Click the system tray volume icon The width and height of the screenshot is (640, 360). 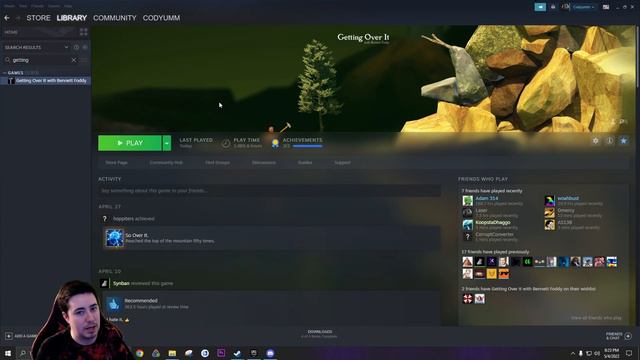[x=597, y=353]
